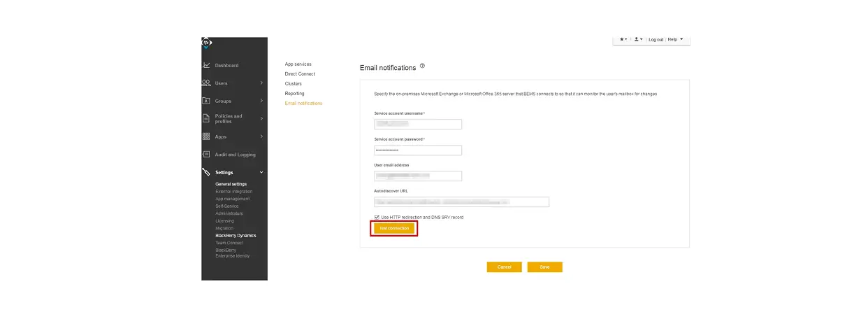Image resolution: width=868 pixels, height=317 pixels.
Task: Expand the Groups submenu chevron
Action: tap(261, 101)
